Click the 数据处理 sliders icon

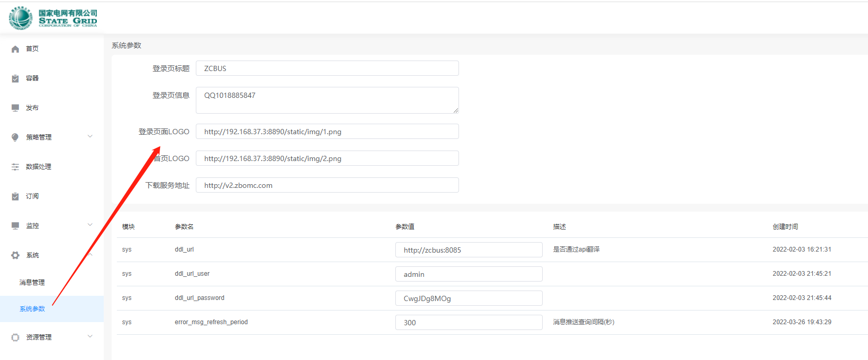point(15,167)
